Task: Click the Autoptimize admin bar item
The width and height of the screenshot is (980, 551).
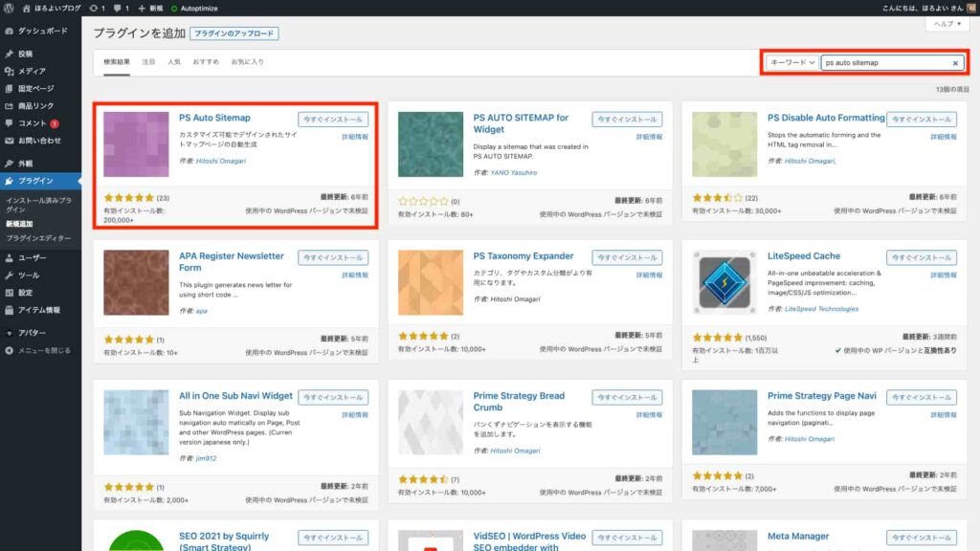Action: coord(194,8)
